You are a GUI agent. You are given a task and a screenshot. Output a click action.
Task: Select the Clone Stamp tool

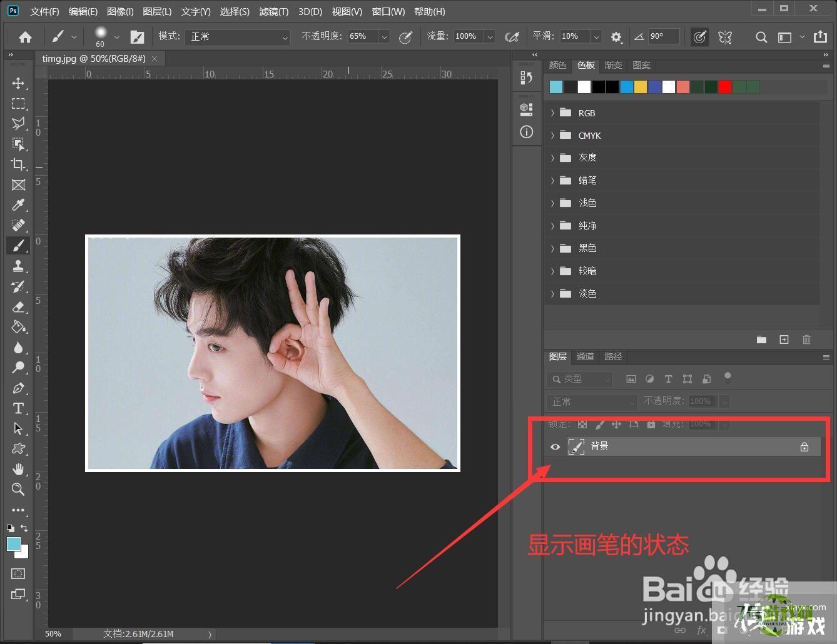(18, 266)
